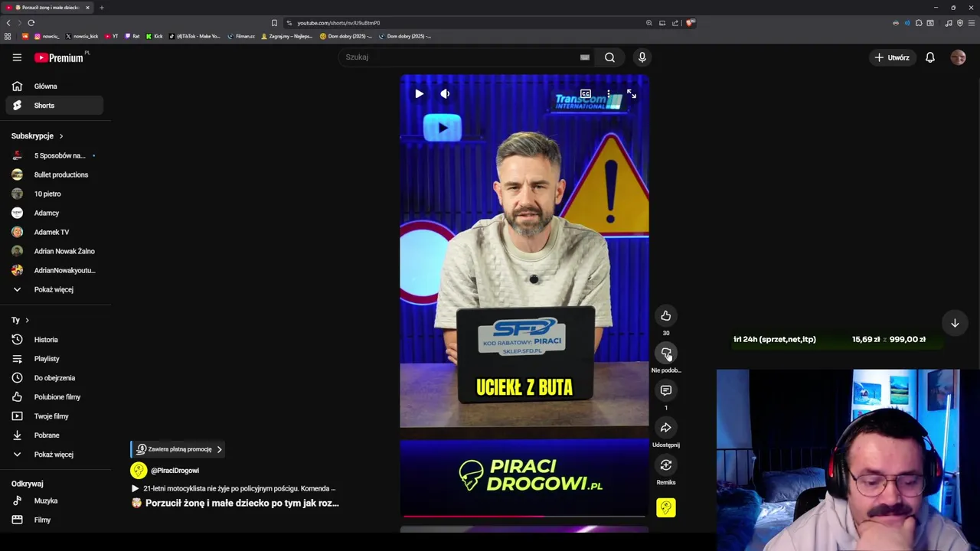Open subscription 5 Sposobów na...

click(54, 155)
